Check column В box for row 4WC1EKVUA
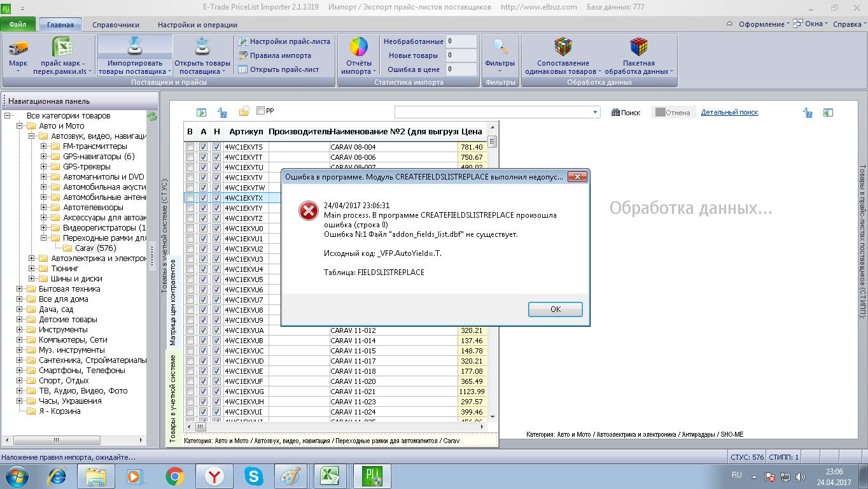Viewport: 868px width, 489px height. pyautogui.click(x=190, y=330)
